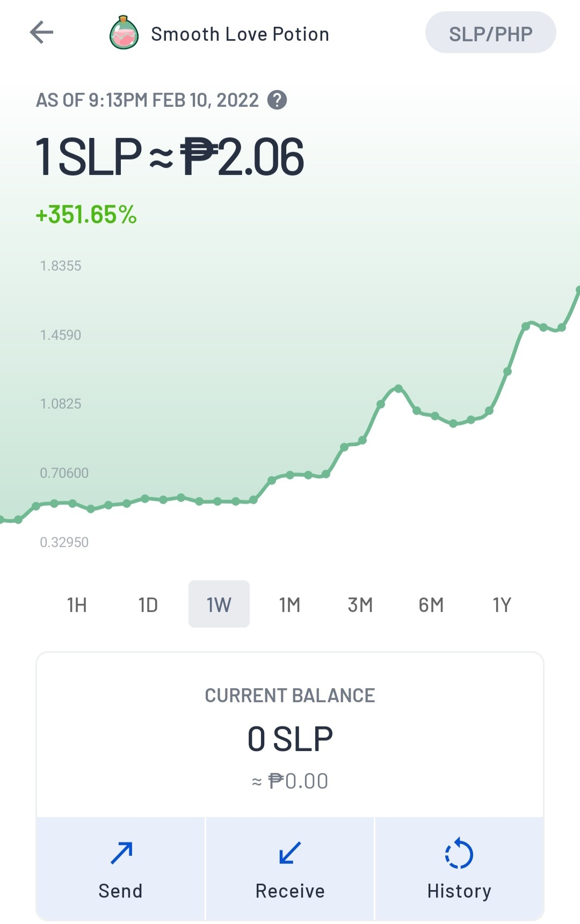580x924 pixels.
Task: Tap the Send arrow icon
Action: point(121,853)
